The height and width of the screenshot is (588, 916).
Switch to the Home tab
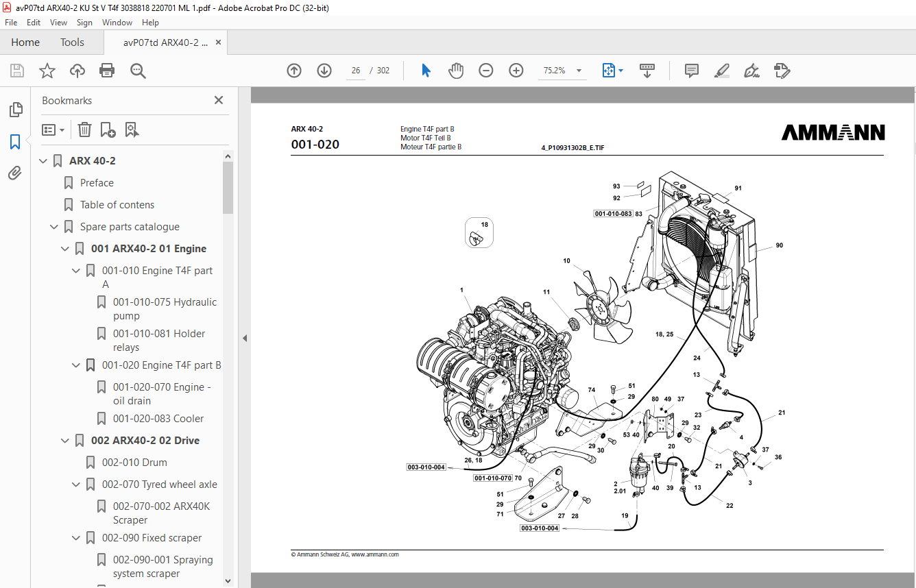[x=25, y=42]
